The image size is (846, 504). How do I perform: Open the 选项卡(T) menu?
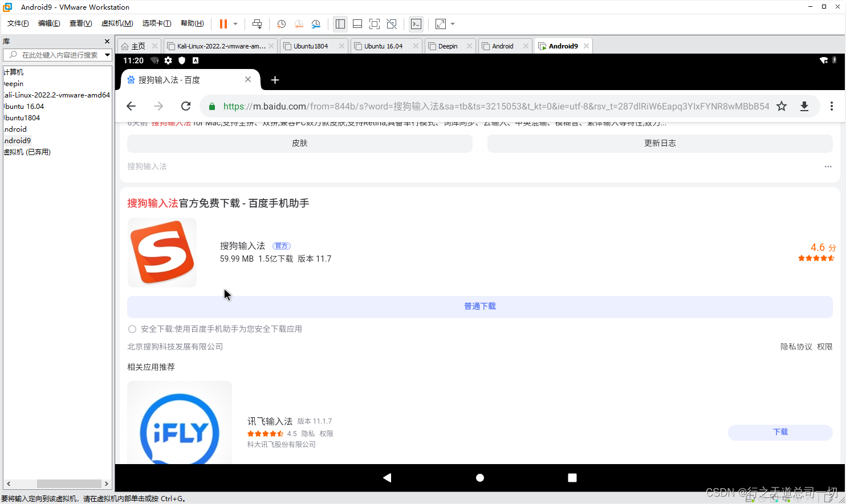(x=157, y=23)
